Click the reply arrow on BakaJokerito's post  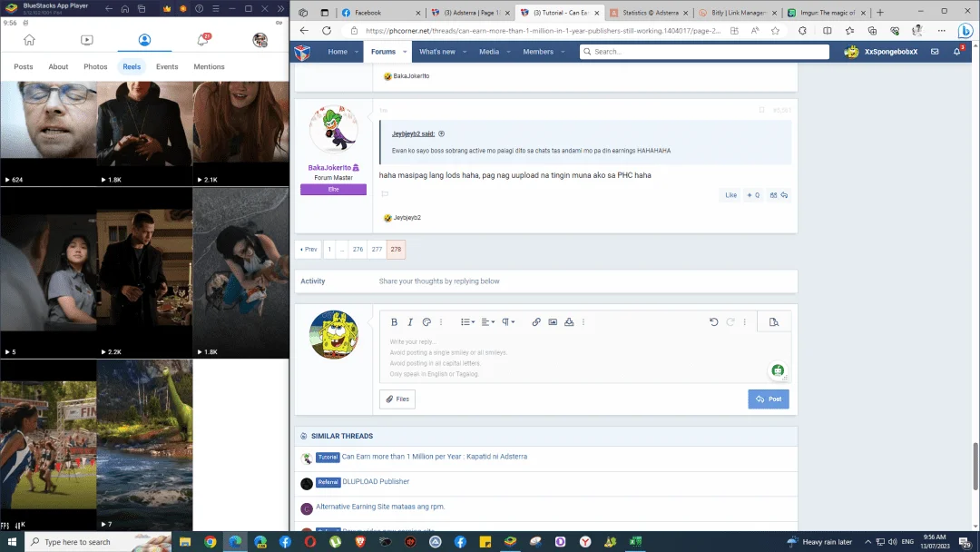pyautogui.click(x=784, y=195)
